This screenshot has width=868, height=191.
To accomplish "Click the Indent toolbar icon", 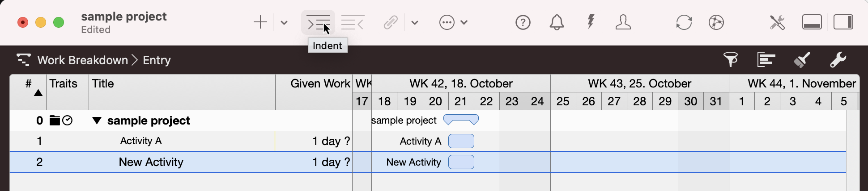I will pyautogui.click(x=318, y=22).
